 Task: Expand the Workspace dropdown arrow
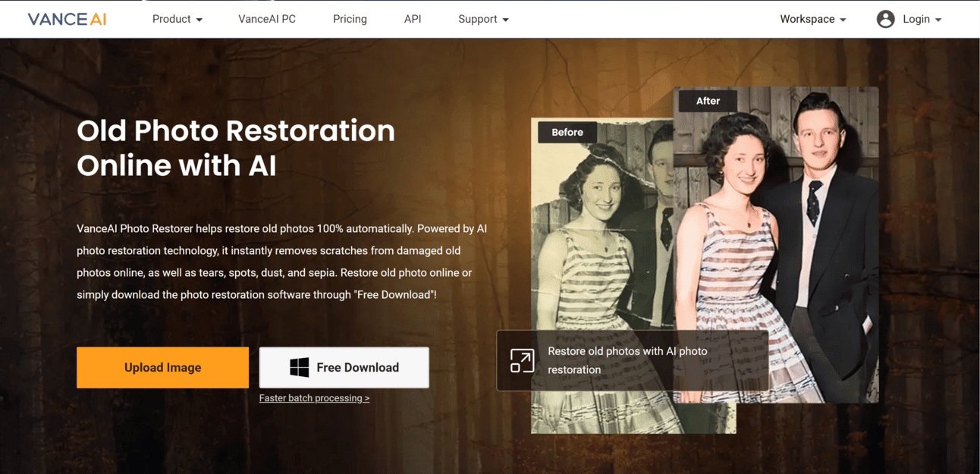pos(843,20)
